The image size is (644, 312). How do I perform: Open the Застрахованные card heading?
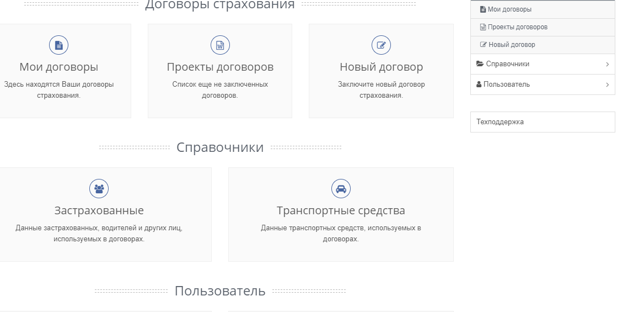[x=99, y=210]
